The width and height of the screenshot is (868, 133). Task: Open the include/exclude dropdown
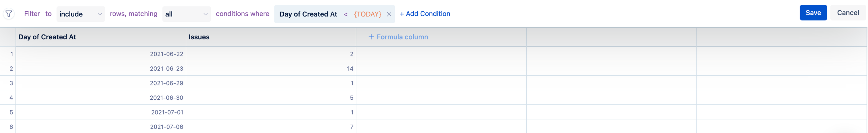81,14
